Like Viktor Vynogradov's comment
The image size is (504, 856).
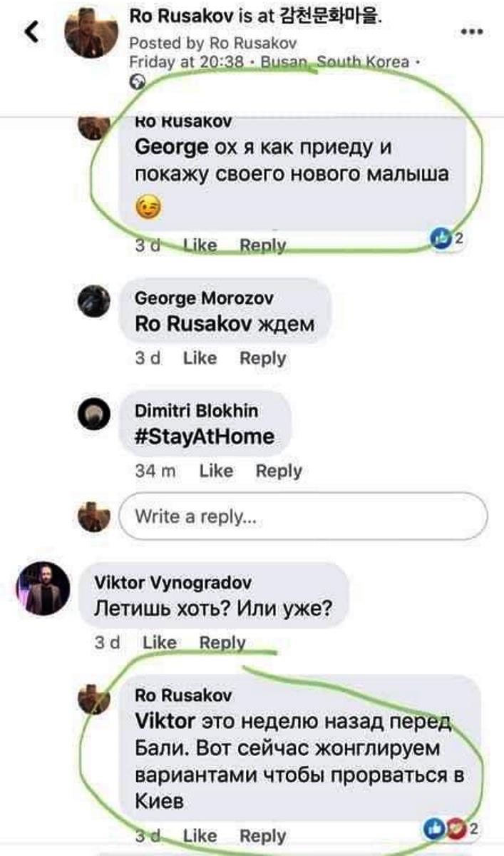160,642
